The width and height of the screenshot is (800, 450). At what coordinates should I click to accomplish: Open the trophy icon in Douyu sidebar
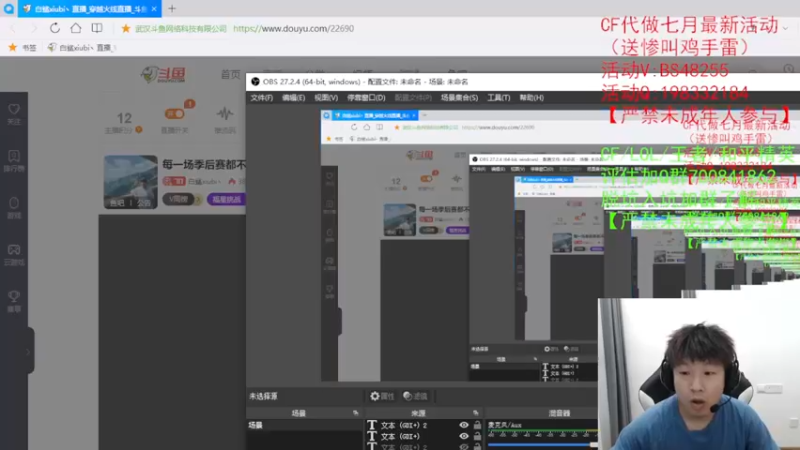[x=14, y=301]
